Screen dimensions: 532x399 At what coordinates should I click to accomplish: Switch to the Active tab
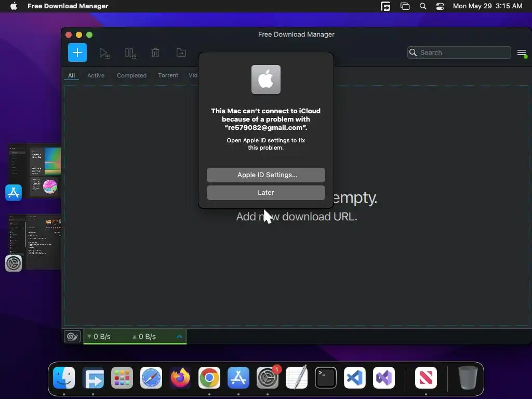click(x=96, y=75)
